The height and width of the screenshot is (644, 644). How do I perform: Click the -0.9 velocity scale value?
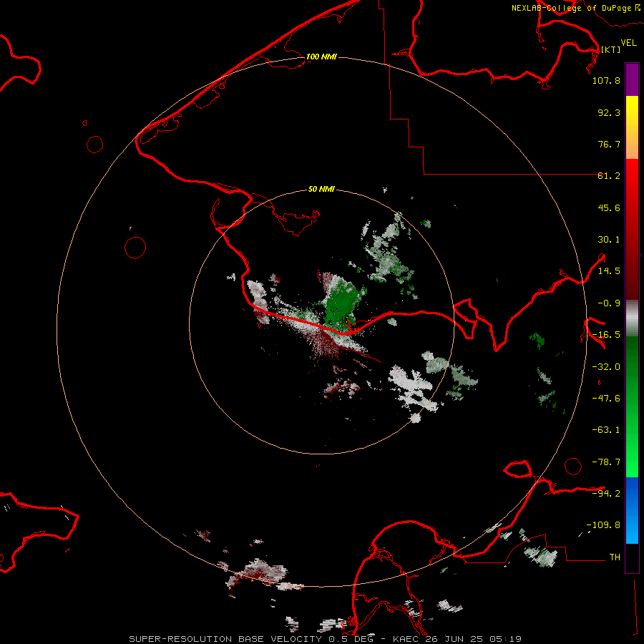click(x=609, y=303)
